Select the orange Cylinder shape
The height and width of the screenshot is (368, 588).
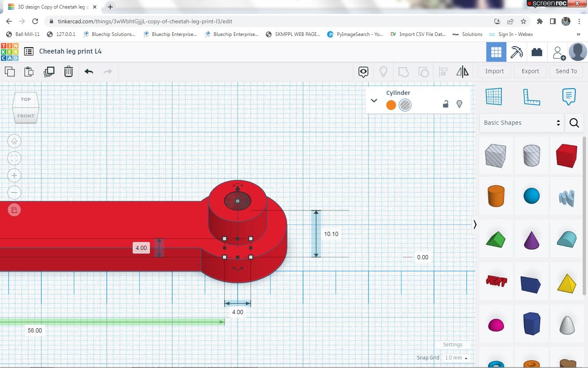pos(496,196)
